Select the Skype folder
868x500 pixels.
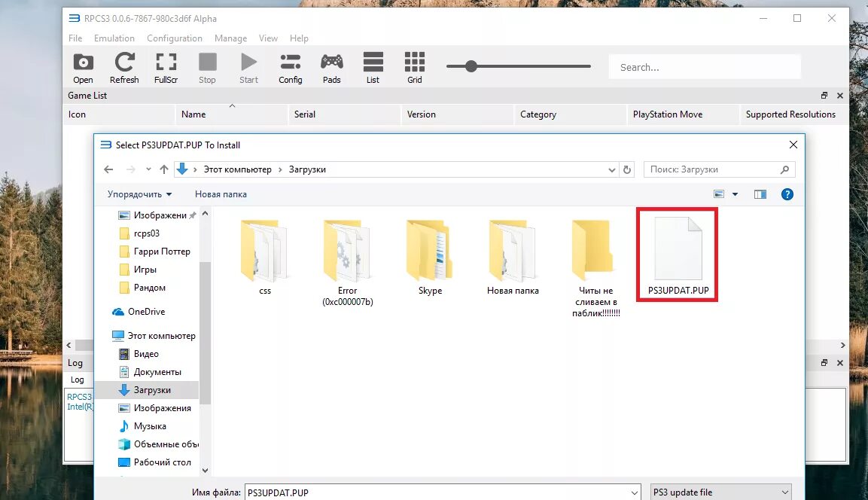[x=430, y=258]
